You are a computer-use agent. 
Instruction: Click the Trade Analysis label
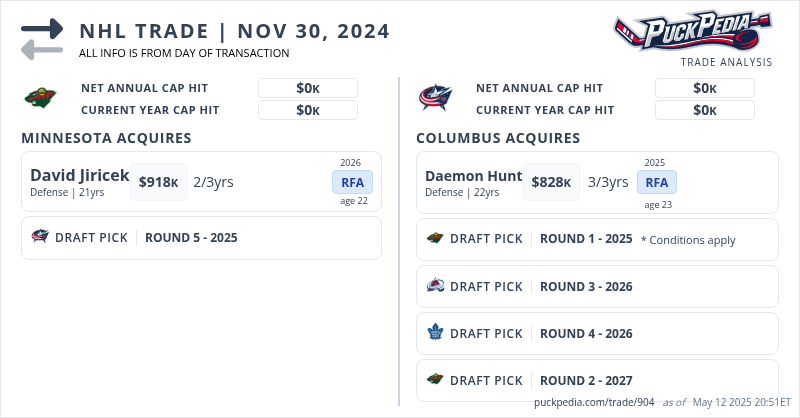click(726, 62)
